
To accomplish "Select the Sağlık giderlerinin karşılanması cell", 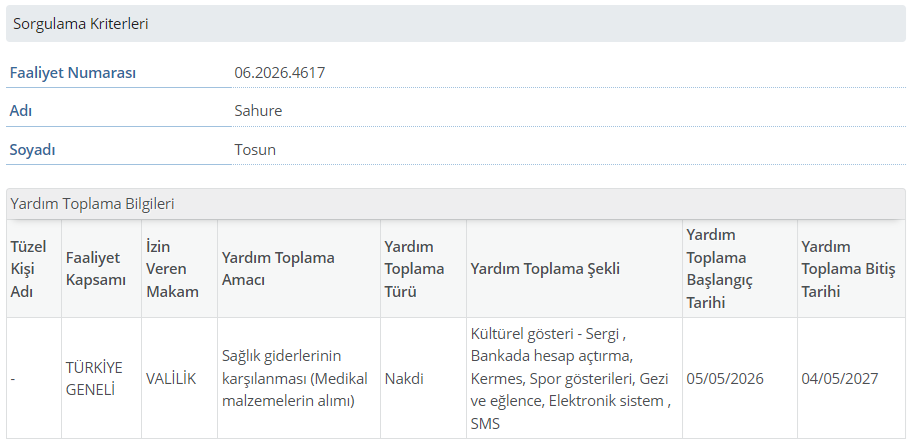I will click(x=299, y=378).
